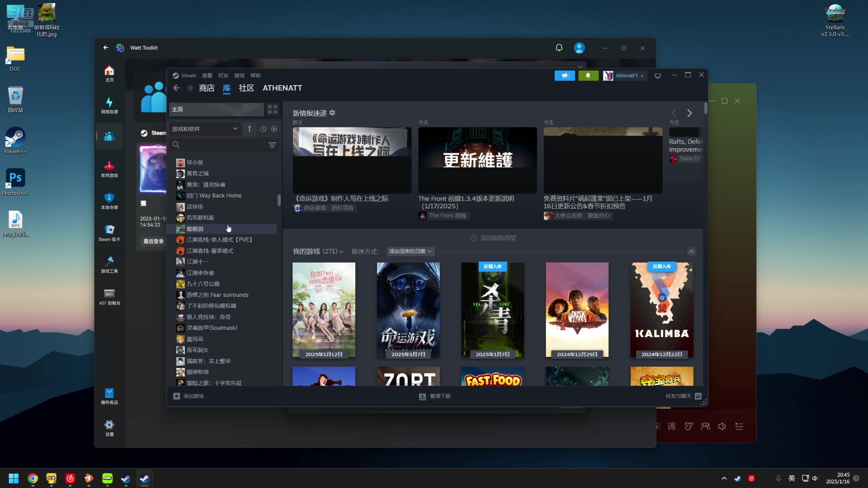The width and height of the screenshot is (868, 488).
Task: Click the sort ascending arrow in the library filter
Action: pos(249,129)
